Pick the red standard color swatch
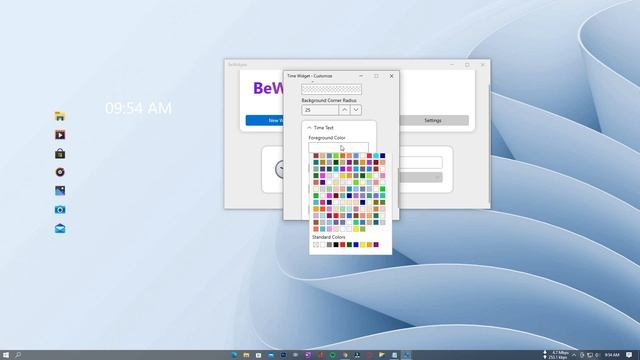The width and height of the screenshot is (640, 360). (x=342, y=244)
